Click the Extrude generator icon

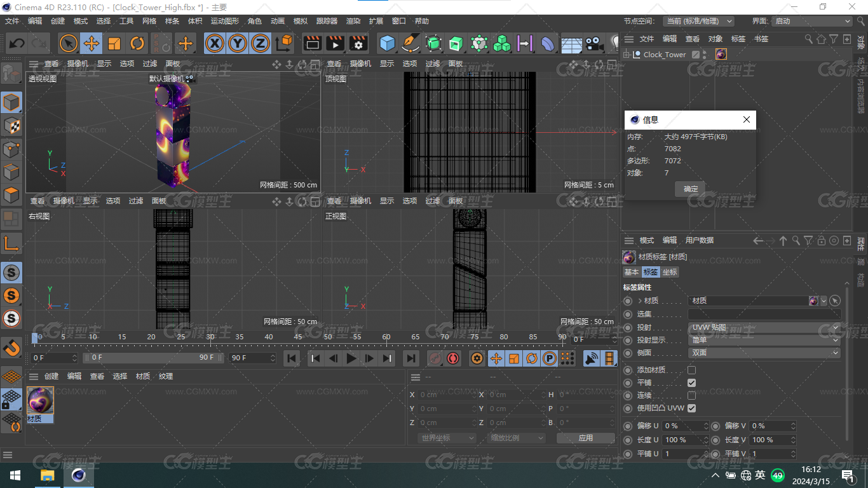[456, 44]
